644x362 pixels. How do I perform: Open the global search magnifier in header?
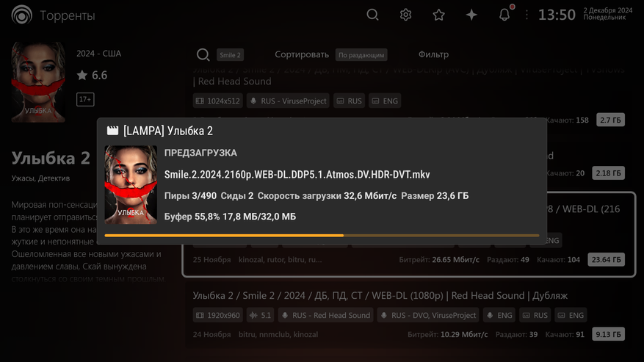coord(372,15)
